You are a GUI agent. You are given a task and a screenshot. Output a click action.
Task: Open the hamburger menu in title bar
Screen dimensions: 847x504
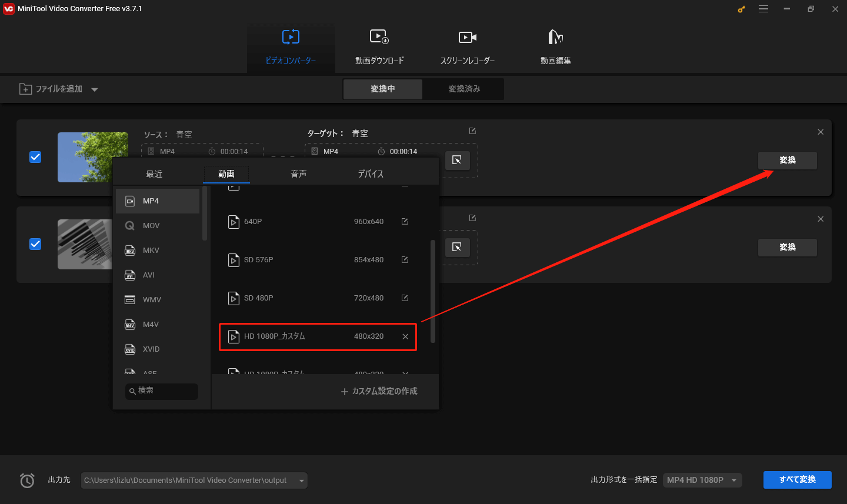point(763,9)
